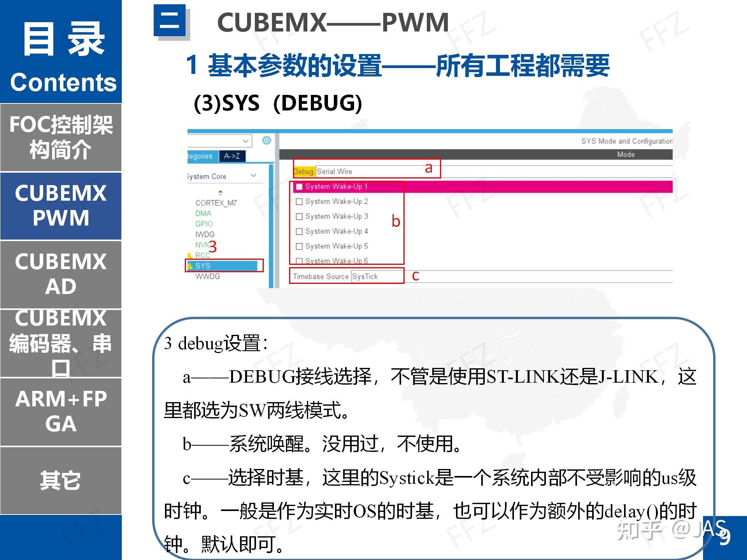Switch to the A->Z tab

(232, 156)
